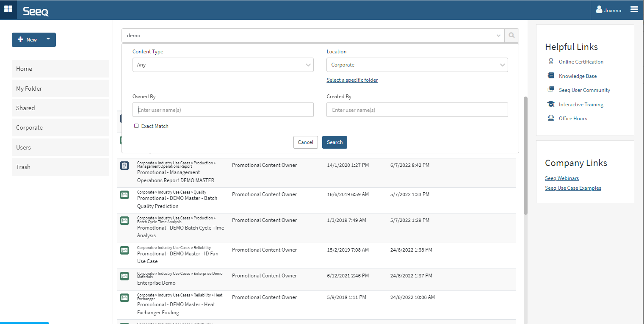Open the Seeq User Community link
This screenshot has width=644, height=324.
584,90
